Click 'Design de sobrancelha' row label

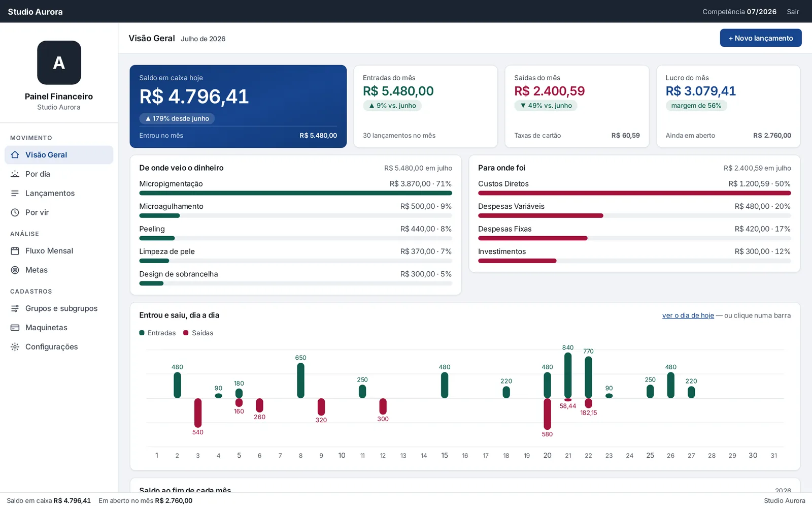click(179, 274)
